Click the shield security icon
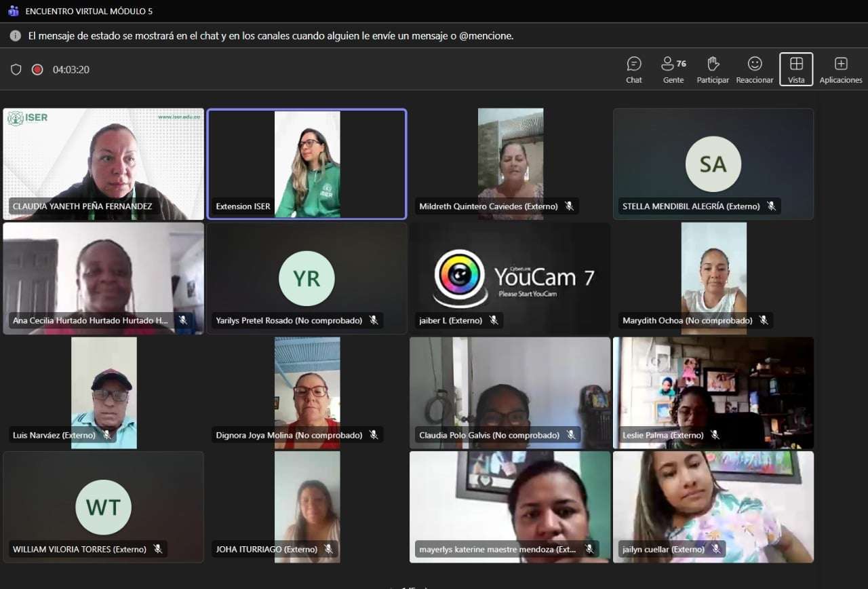This screenshot has height=589, width=868. tap(16, 69)
